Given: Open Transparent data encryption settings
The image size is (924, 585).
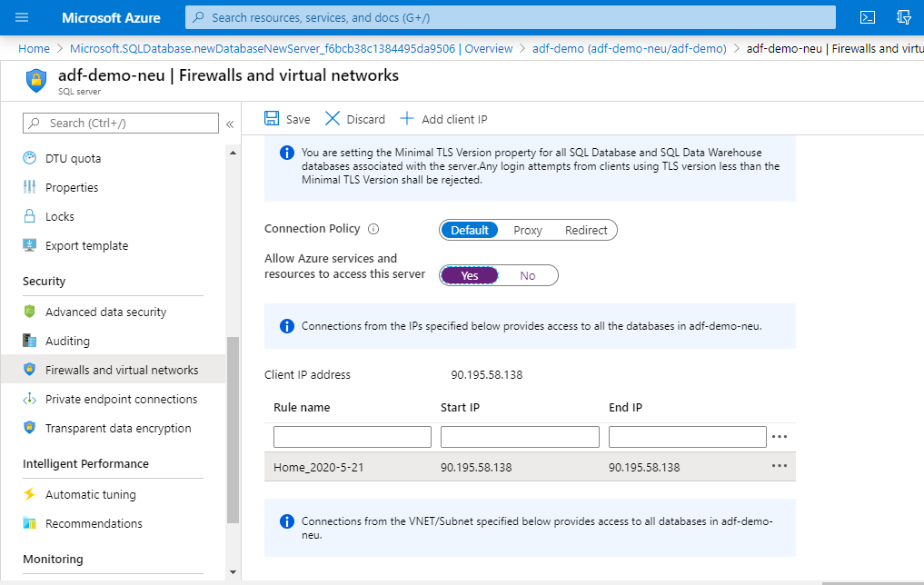Looking at the screenshot, I should click(118, 428).
